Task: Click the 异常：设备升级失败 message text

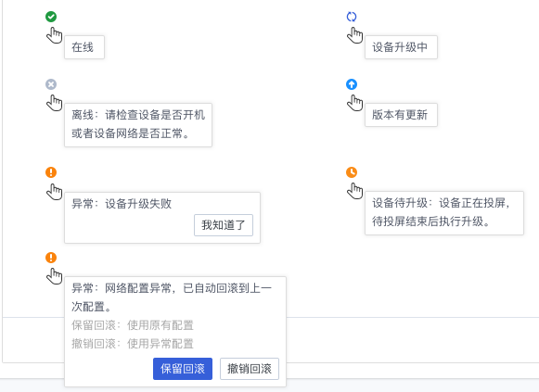Action: click(x=122, y=204)
